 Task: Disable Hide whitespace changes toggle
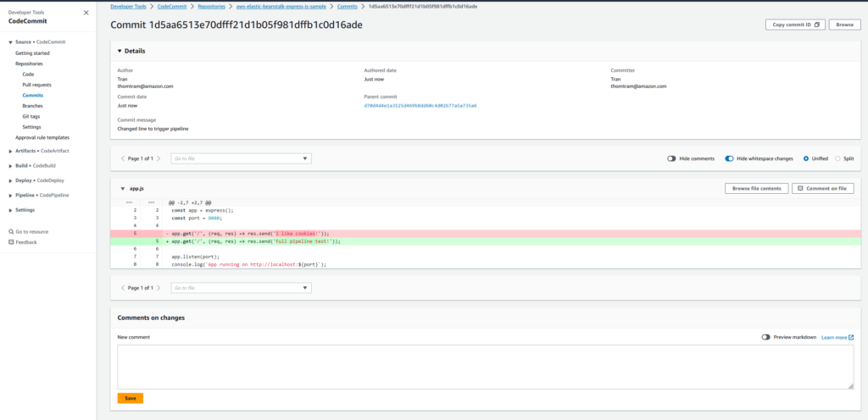[x=729, y=158]
